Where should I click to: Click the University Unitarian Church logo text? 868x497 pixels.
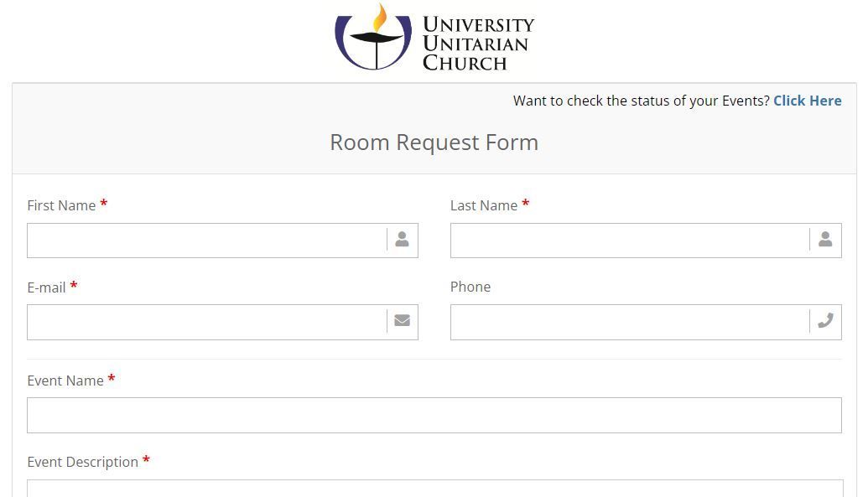coord(478,44)
